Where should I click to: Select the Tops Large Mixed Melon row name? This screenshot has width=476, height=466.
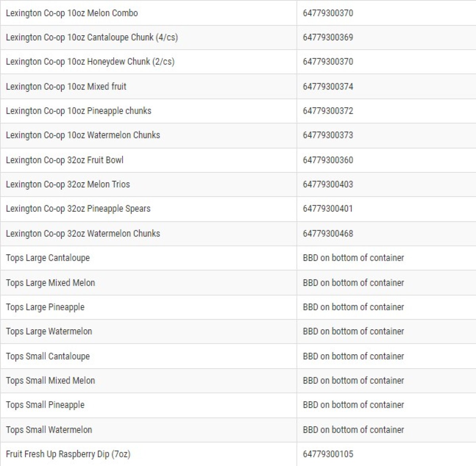click(50, 283)
